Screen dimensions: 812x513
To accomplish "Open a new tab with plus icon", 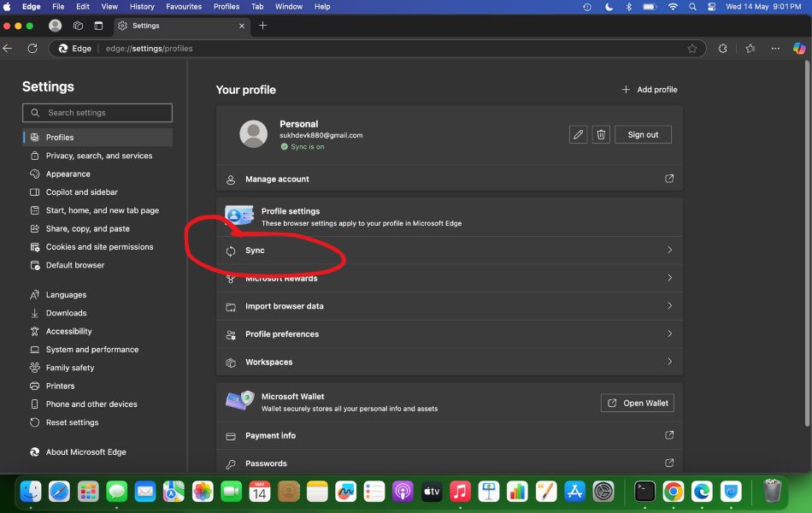I will click(262, 26).
